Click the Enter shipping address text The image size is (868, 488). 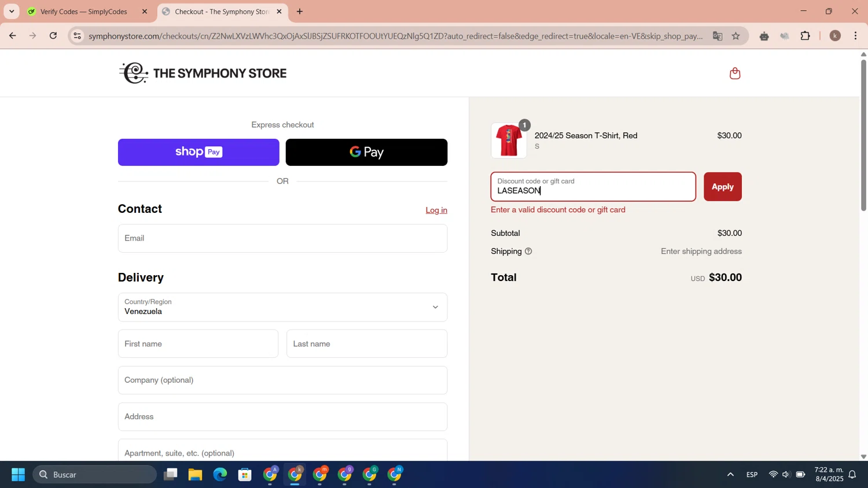pos(701,252)
